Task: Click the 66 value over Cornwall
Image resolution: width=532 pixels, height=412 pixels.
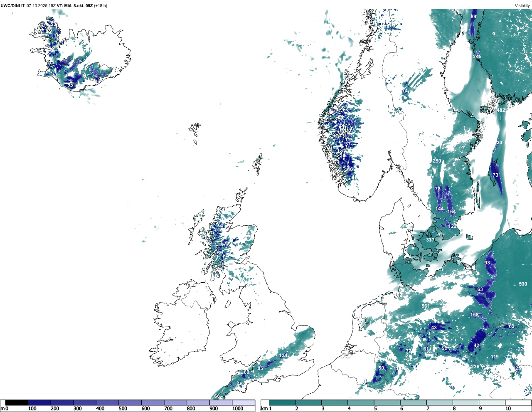Action: click(217, 396)
